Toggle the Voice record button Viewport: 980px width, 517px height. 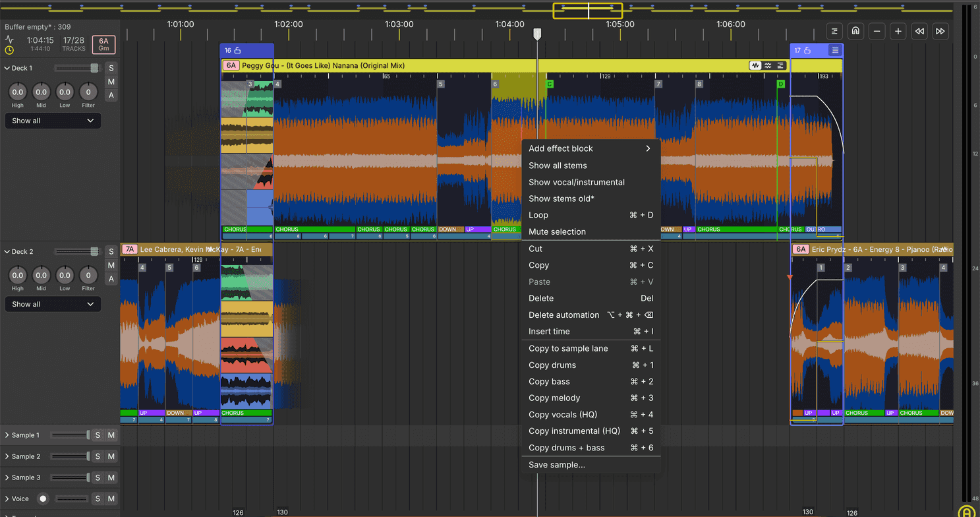tap(43, 499)
